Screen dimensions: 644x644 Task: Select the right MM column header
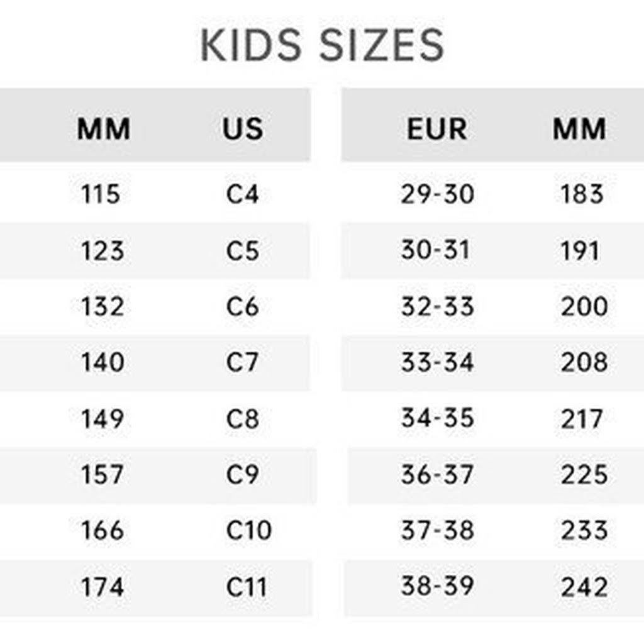pyautogui.click(x=579, y=129)
